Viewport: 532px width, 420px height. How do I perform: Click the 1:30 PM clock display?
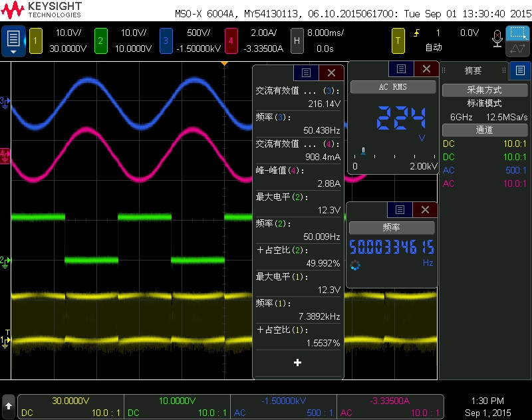[487, 401]
